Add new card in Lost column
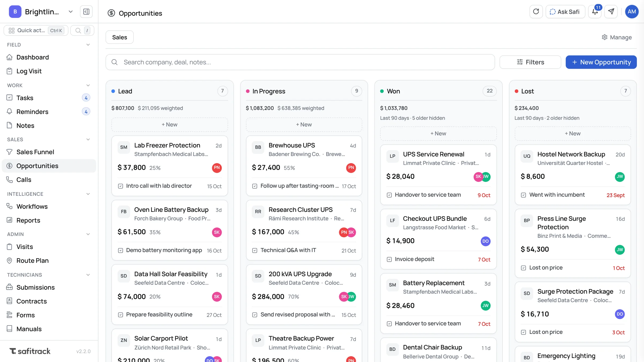 pos(573,134)
